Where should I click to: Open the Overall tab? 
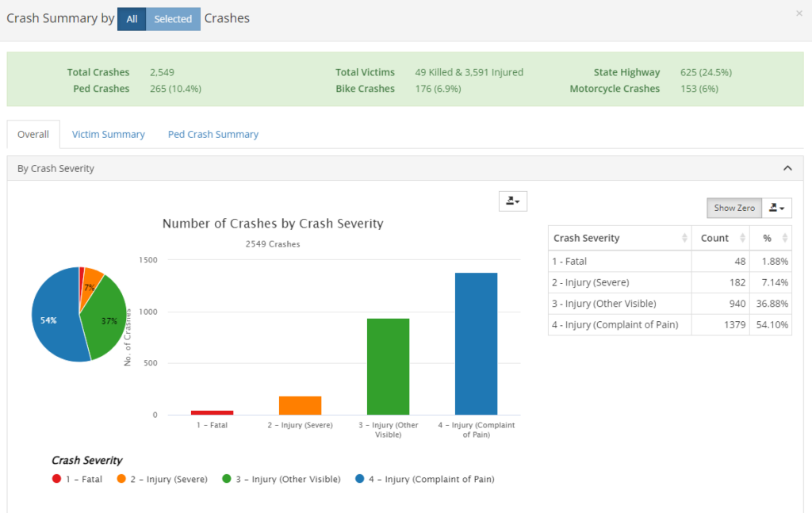pos(33,135)
